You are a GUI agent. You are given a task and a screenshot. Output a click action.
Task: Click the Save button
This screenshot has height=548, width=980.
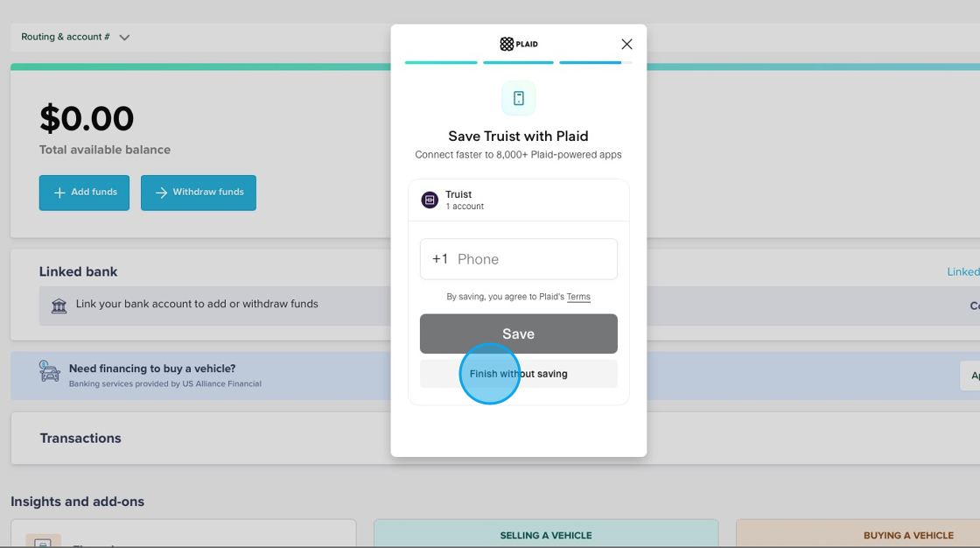pyautogui.click(x=518, y=334)
